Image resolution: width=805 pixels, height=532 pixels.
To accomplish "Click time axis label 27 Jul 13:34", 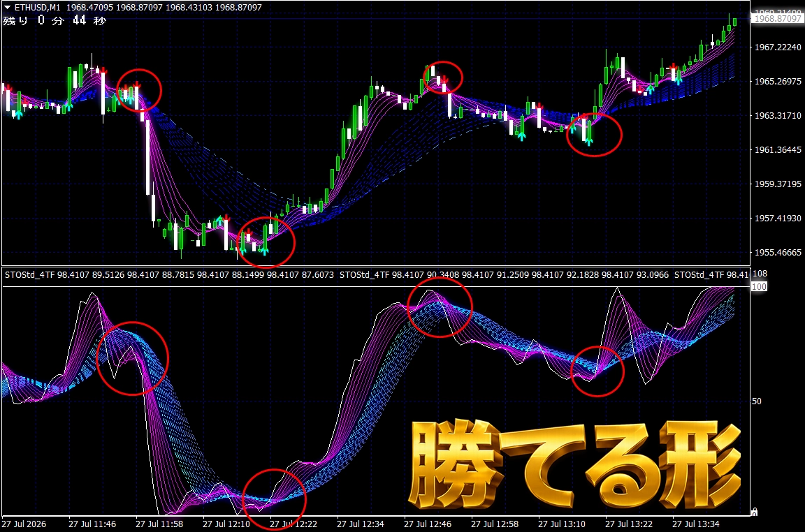I will coord(696,524).
